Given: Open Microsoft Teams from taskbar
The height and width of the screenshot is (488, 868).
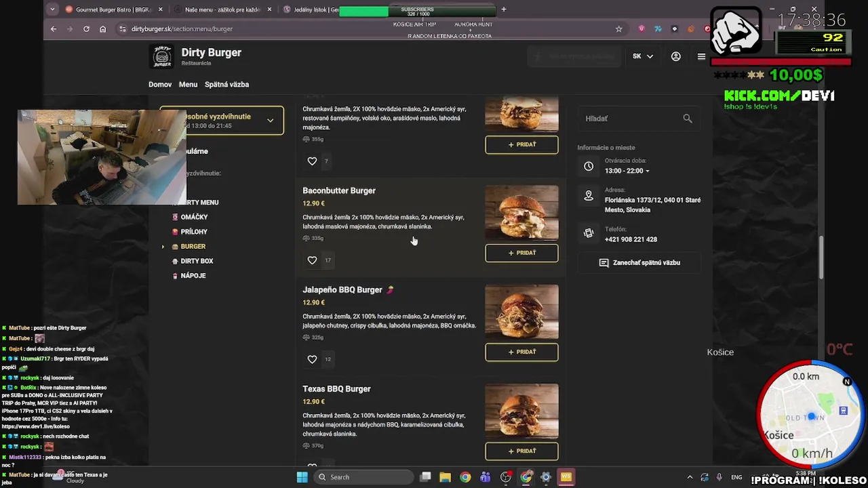Looking at the screenshot, I should 485,477.
